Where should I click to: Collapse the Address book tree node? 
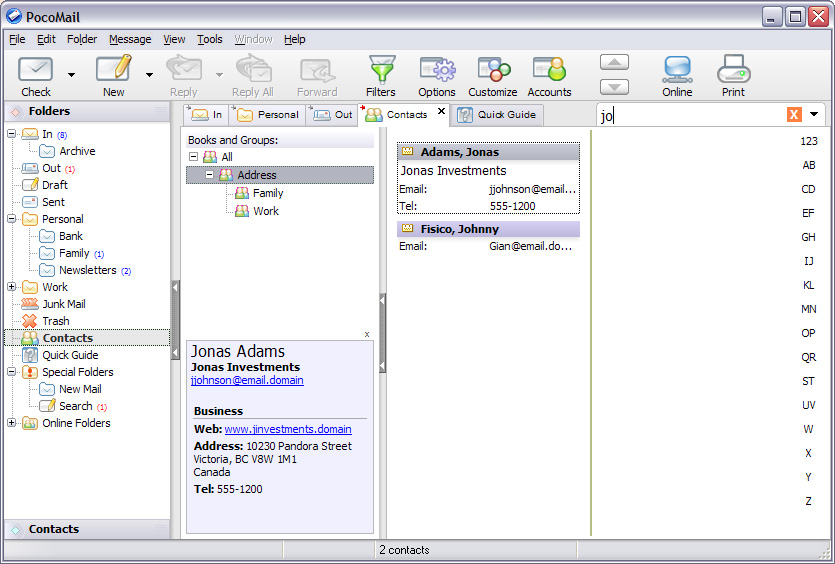210,175
